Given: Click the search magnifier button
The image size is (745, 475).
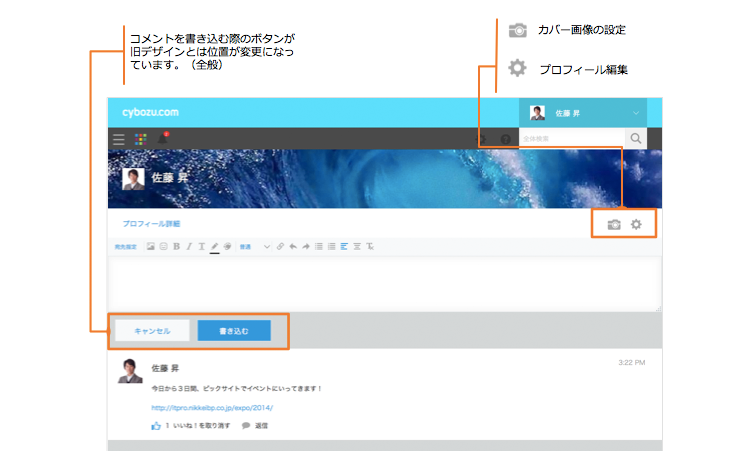Looking at the screenshot, I should point(636,139).
